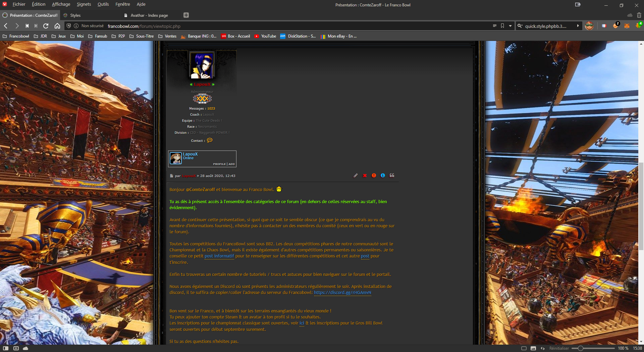Open the Signets menu

pyautogui.click(x=84, y=4)
